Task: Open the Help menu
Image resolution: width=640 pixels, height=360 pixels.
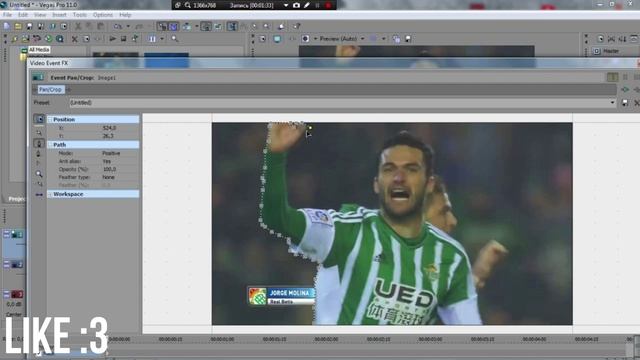Action: pos(125,15)
